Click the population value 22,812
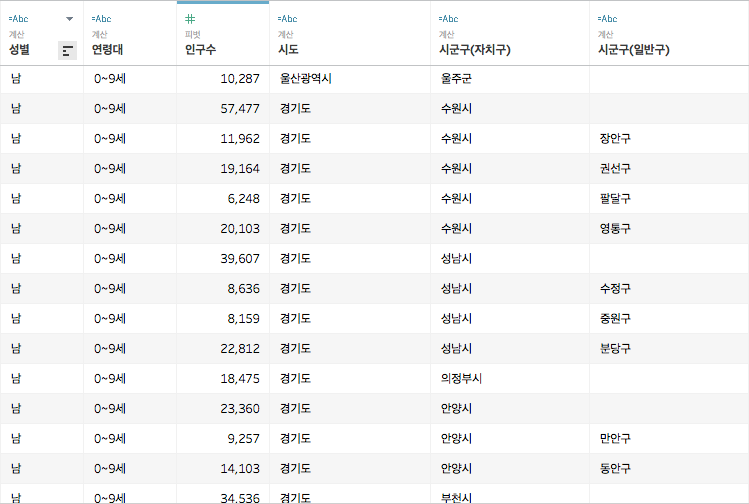Image resolution: width=749 pixels, height=504 pixels. (x=240, y=349)
